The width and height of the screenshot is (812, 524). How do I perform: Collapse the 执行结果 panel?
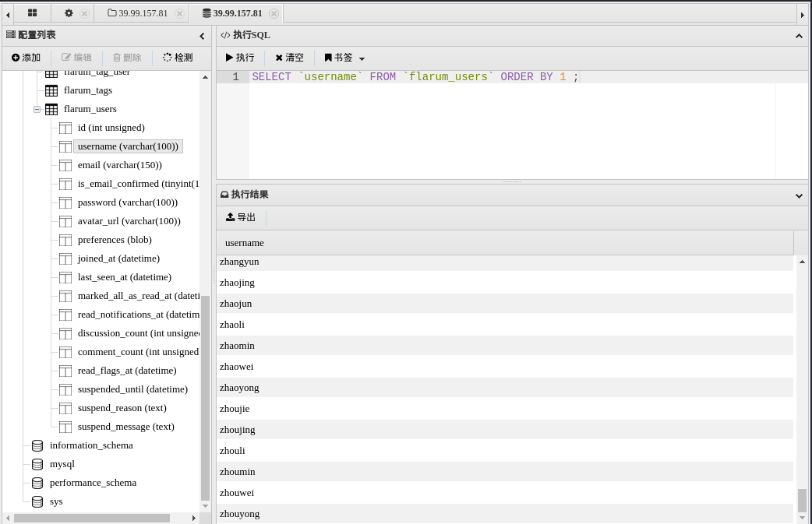tap(799, 195)
